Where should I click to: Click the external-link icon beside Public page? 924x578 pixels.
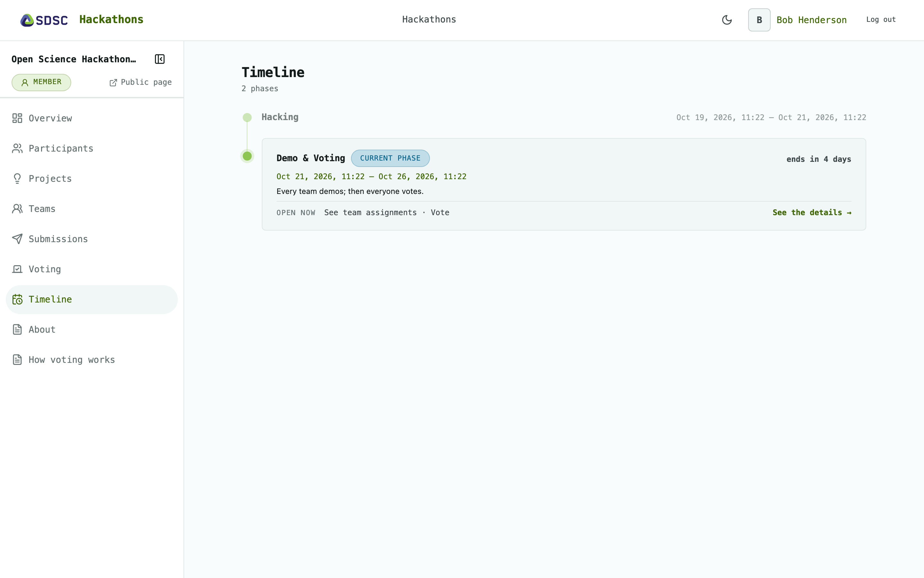113,83
